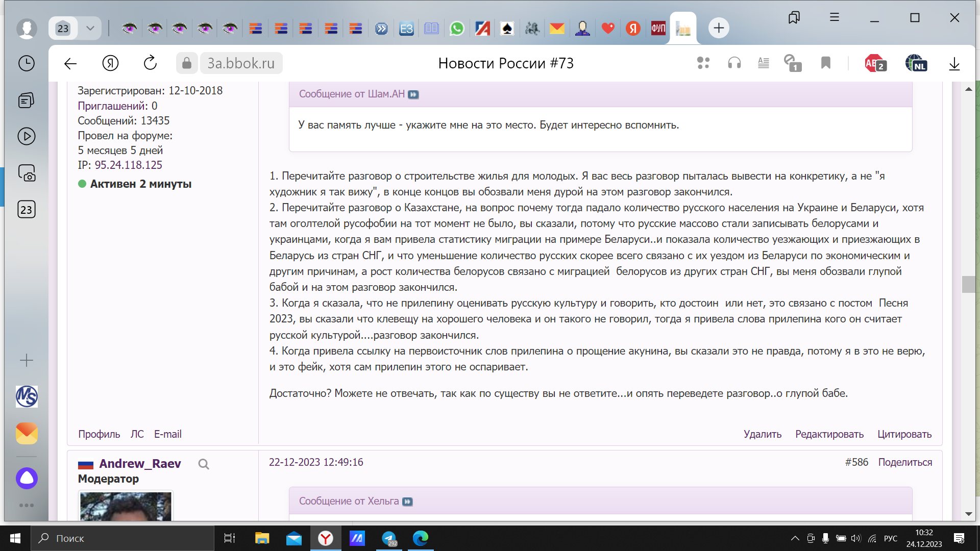
Task: Open the MS sidebar app
Action: [27, 396]
